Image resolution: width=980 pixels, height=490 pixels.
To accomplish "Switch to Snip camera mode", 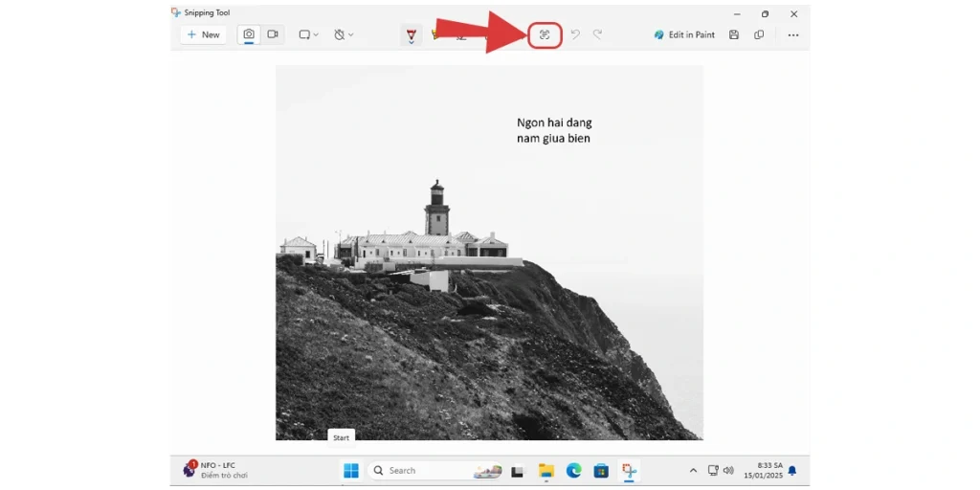I will tap(249, 34).
